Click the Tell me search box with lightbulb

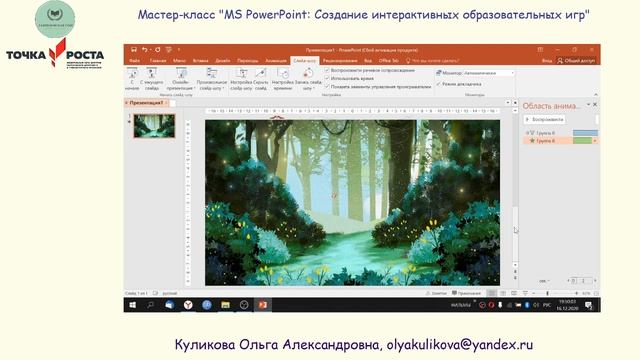[432, 60]
